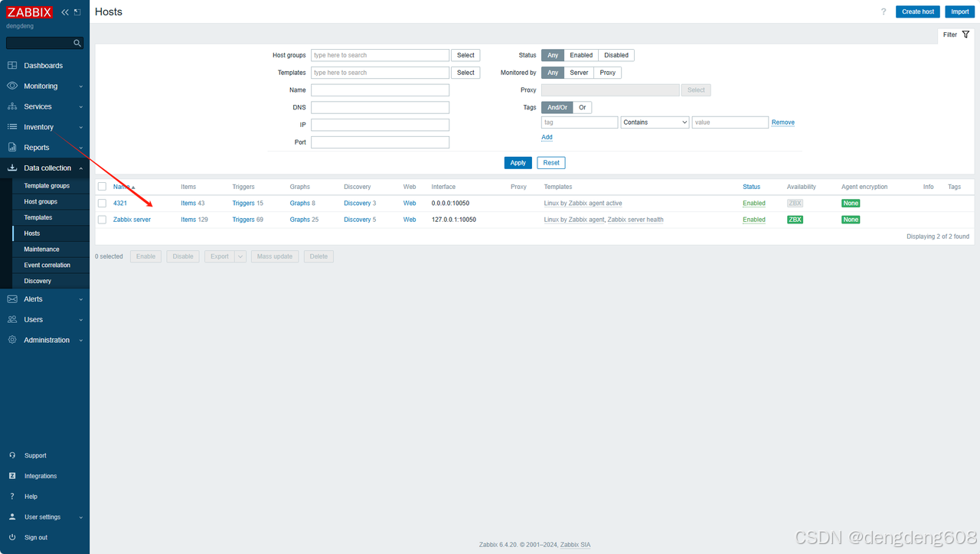The width and height of the screenshot is (980, 554).
Task: Open Host groups in sidebar
Action: tap(41, 202)
